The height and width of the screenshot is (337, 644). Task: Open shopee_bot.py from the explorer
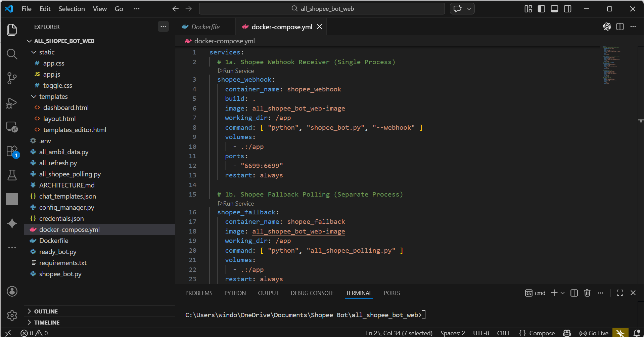(60, 274)
